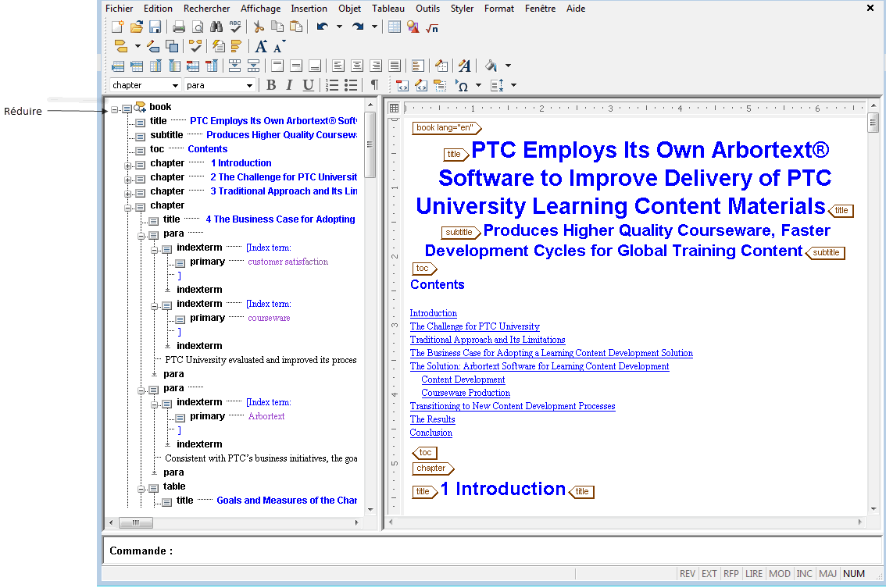
Task: Open The Results link
Action: [432, 419]
